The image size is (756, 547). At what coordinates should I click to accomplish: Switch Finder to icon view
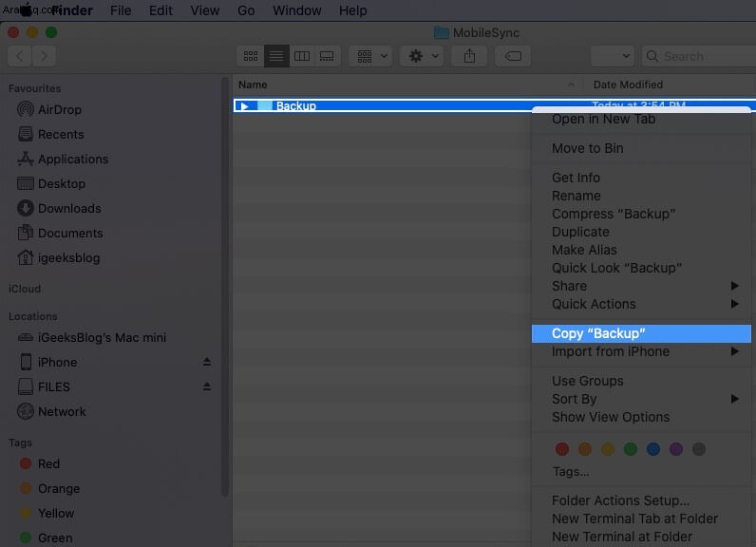(x=250, y=56)
